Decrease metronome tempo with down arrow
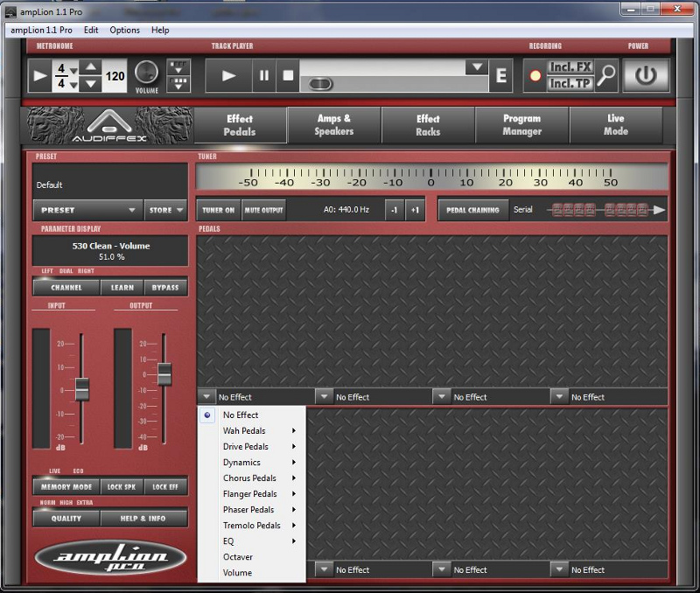Image resolution: width=700 pixels, height=593 pixels. [x=91, y=83]
